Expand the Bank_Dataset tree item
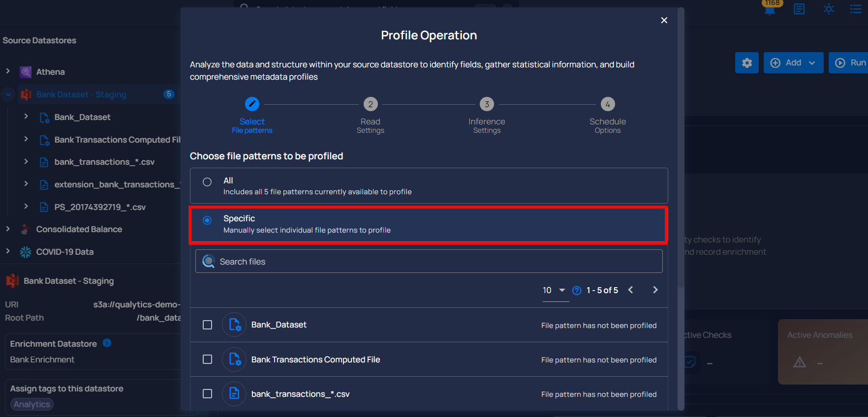The image size is (868, 417). pos(26,117)
